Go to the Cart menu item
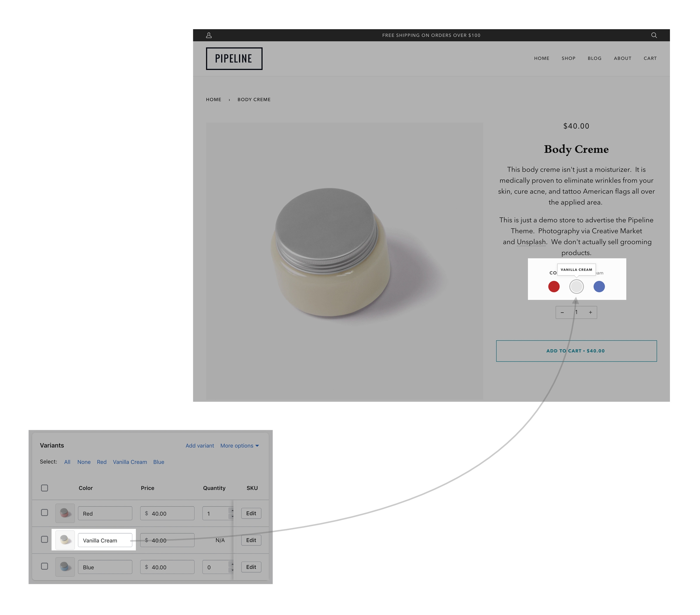This screenshot has width=700, height=615. coord(650,58)
